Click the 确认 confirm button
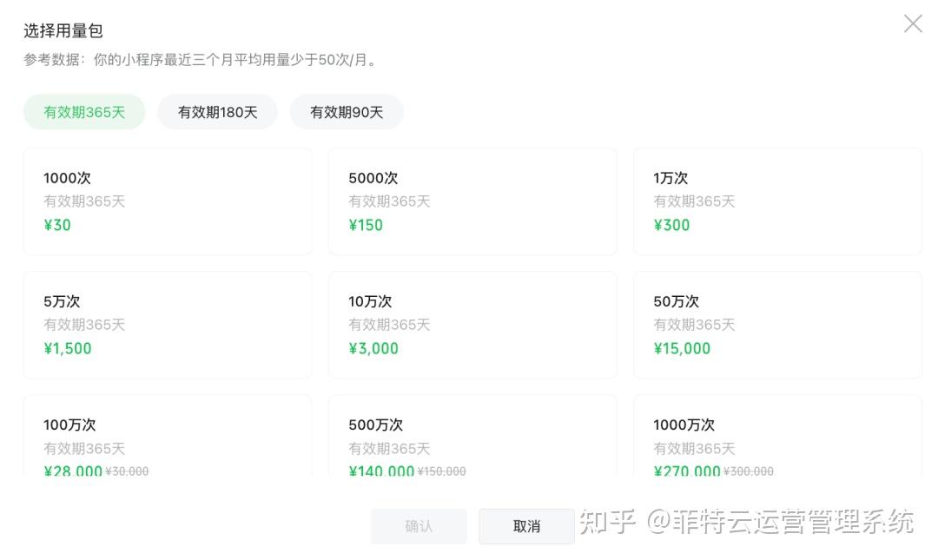The width and height of the screenshot is (938, 560). coord(419,526)
